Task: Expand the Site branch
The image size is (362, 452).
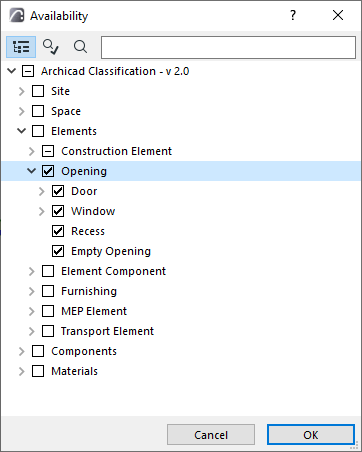Action: [x=22, y=91]
